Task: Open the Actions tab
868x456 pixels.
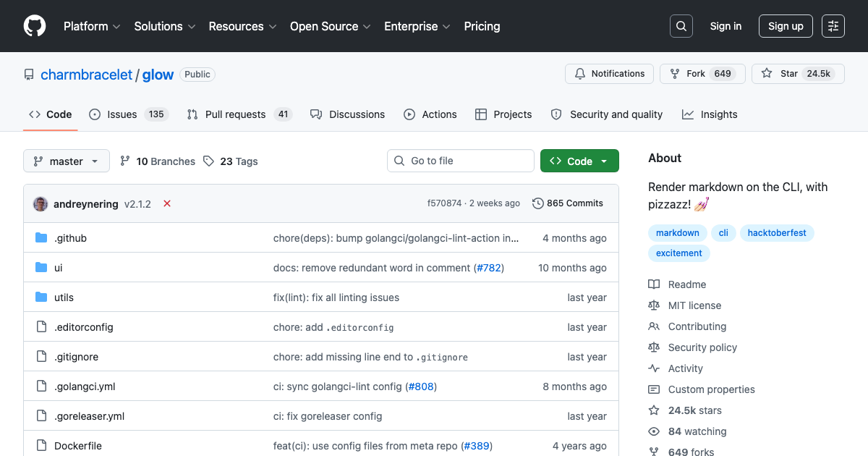Action: [430, 114]
